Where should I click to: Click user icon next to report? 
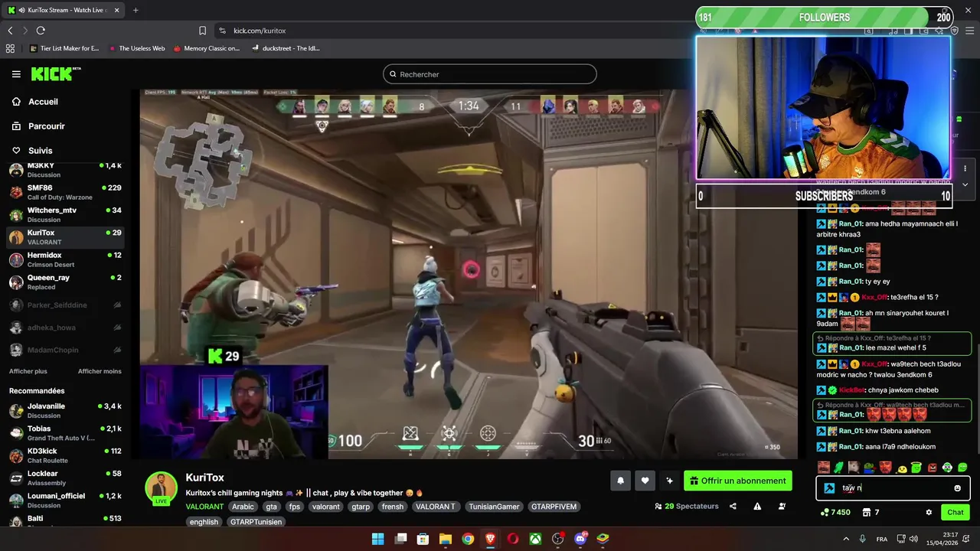click(782, 506)
